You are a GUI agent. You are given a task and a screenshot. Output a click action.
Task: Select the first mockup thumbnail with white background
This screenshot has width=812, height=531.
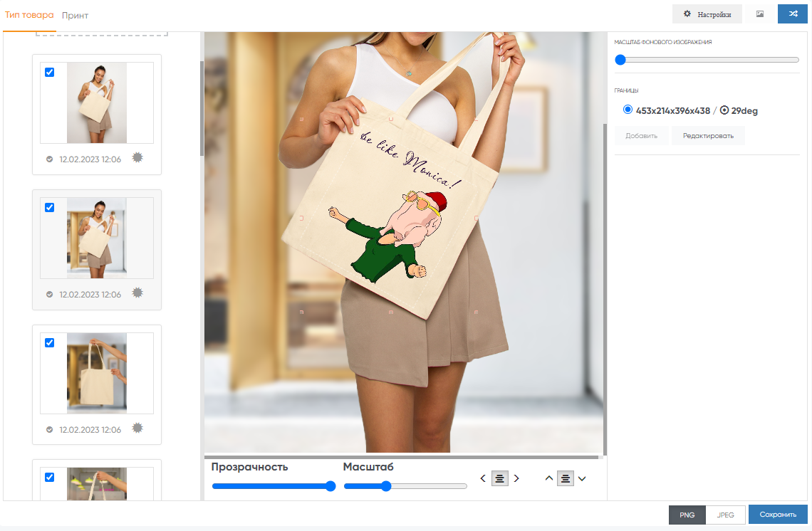click(97, 103)
